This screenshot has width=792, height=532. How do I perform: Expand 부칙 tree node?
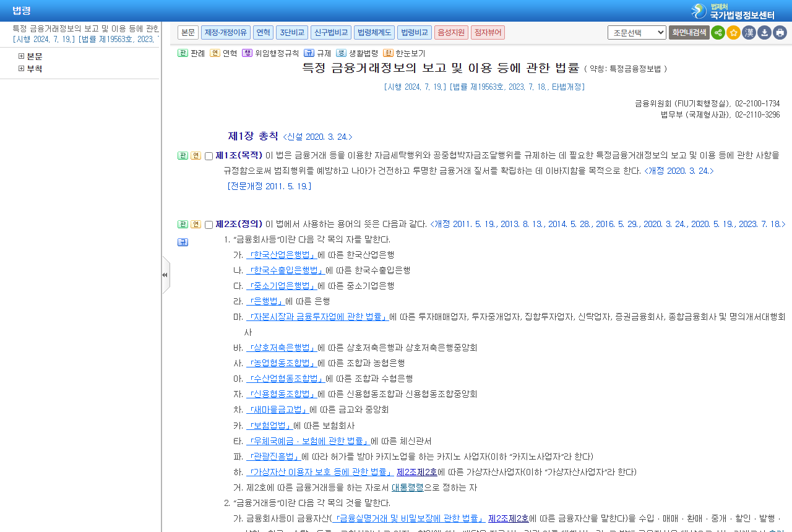point(22,69)
